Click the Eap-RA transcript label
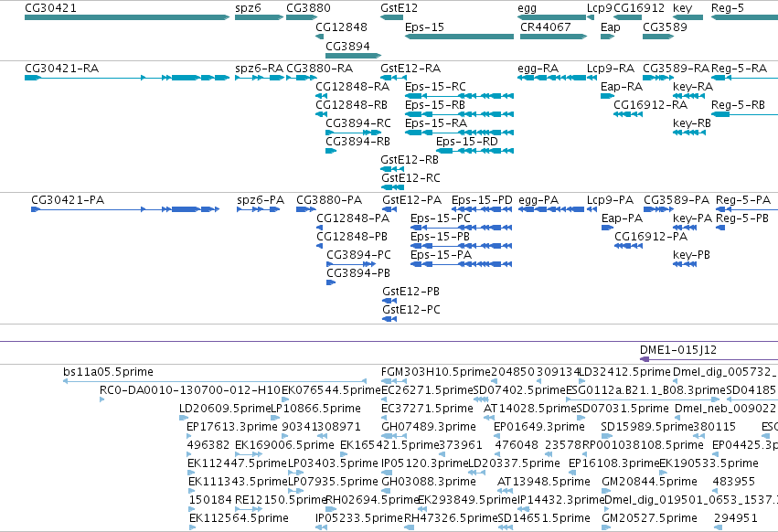This screenshot has height=532, width=778. [621, 87]
